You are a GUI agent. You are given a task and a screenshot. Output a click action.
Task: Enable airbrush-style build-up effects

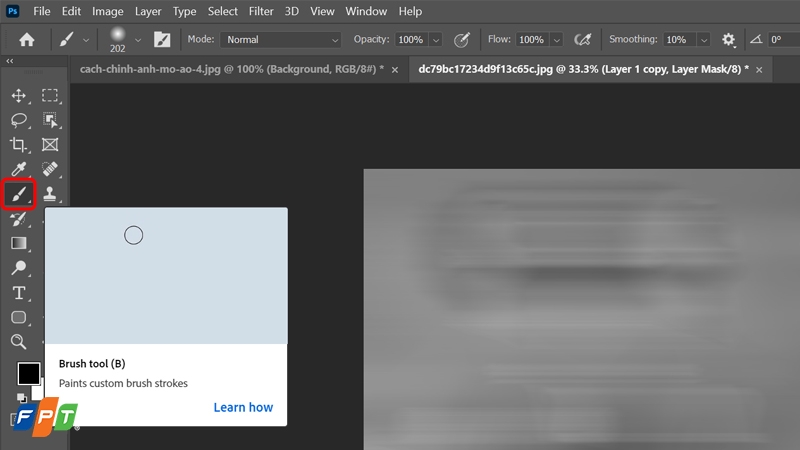pyautogui.click(x=583, y=39)
